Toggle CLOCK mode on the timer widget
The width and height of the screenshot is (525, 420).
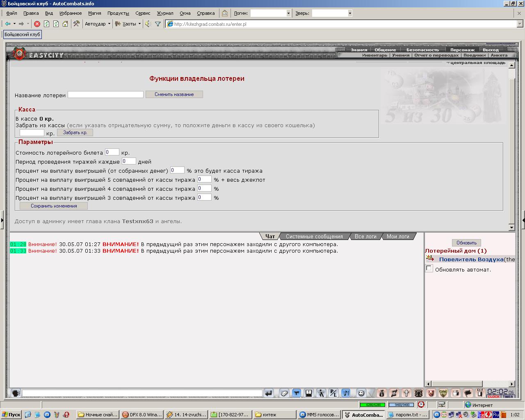click(x=493, y=397)
